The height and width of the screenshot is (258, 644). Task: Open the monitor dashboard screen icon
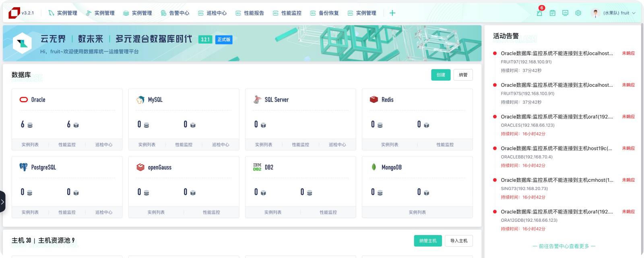click(x=565, y=13)
